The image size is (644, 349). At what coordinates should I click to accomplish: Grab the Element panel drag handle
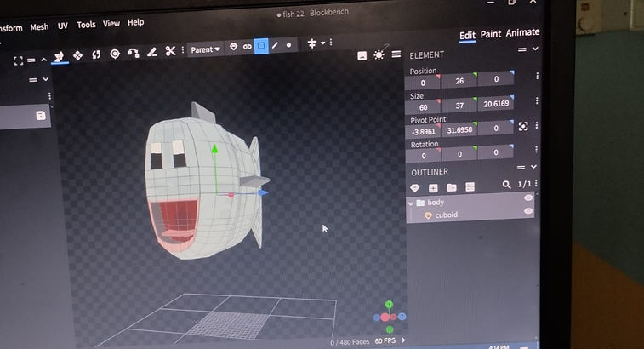coord(522,49)
